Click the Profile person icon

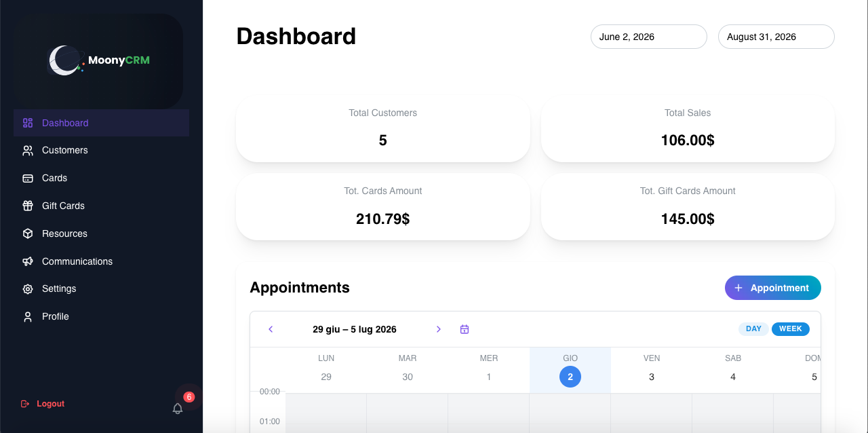point(28,317)
